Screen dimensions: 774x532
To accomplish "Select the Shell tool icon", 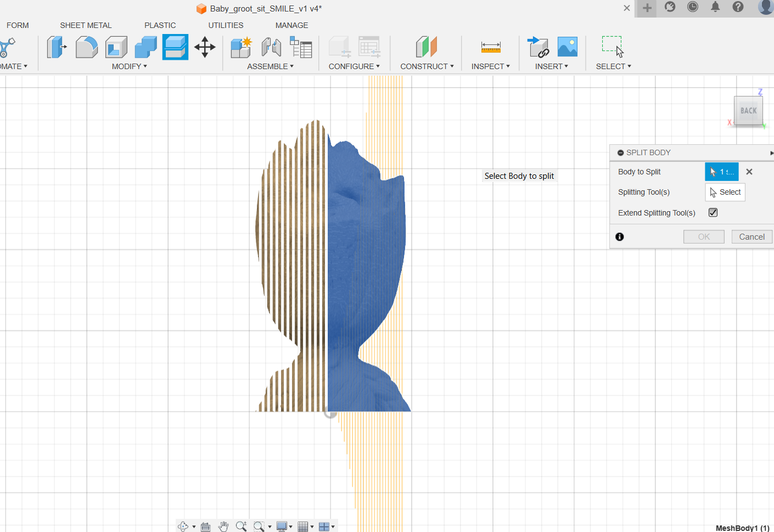I will click(x=116, y=47).
